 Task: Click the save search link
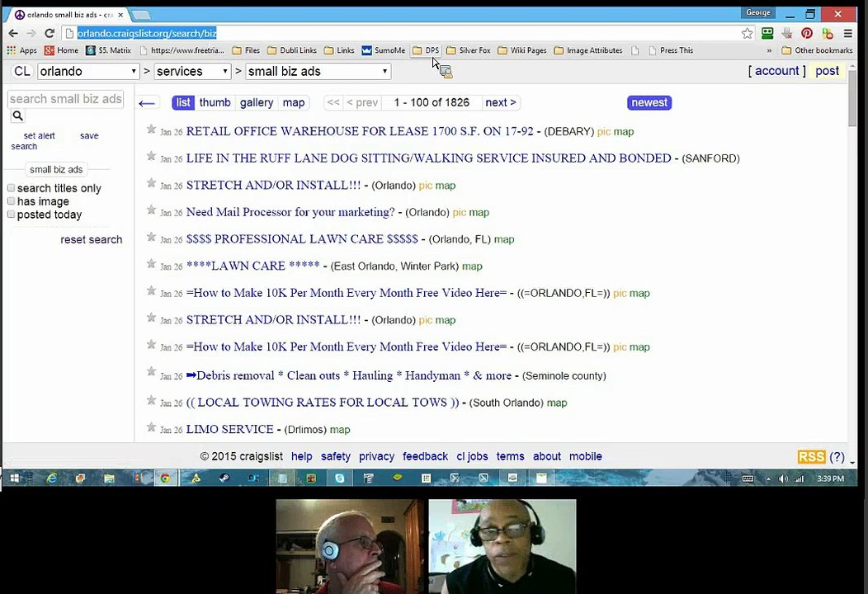coord(89,135)
